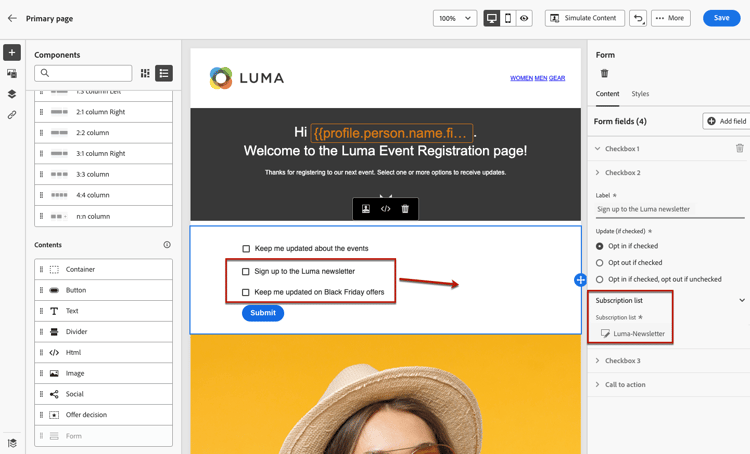Screen dimensions: 750x454
Task: Click the Luma logo in header
Action: [247, 78]
